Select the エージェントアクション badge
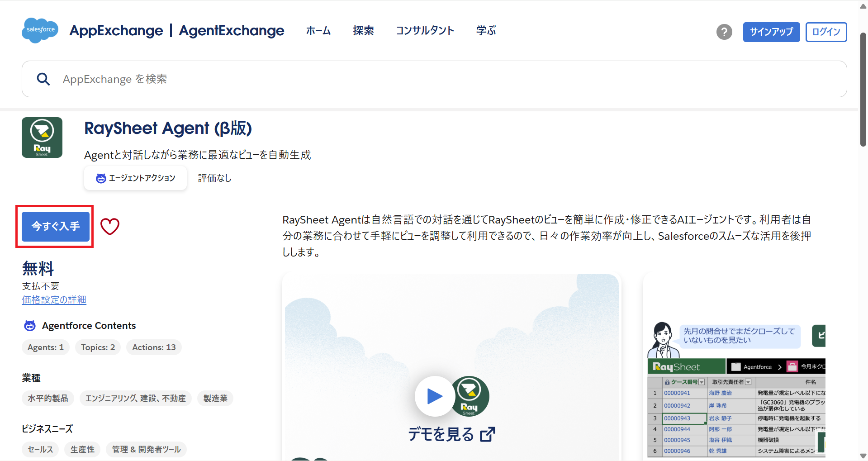 pos(135,178)
